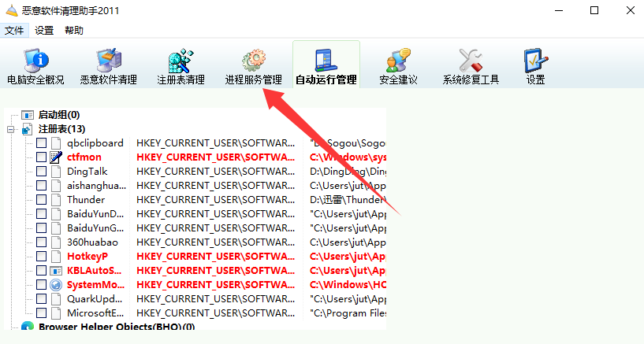Click the qbclipboard file icon
The width and height of the screenshot is (644, 344).
pyautogui.click(x=56, y=143)
